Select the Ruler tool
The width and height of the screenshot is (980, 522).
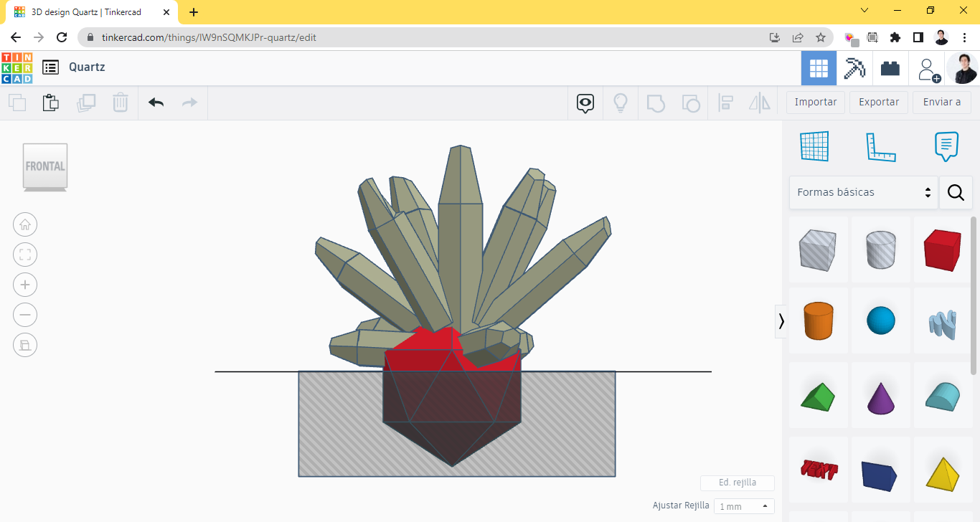click(881, 146)
